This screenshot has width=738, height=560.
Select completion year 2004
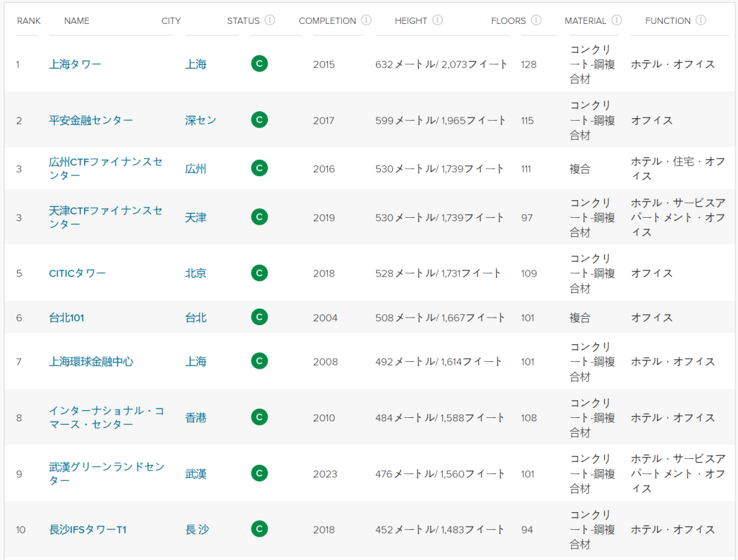click(x=325, y=318)
